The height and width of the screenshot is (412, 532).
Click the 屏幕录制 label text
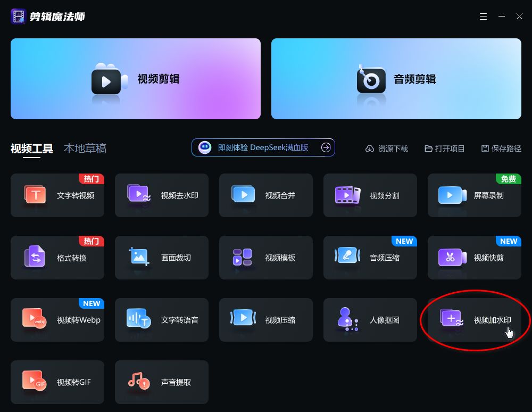coord(488,195)
